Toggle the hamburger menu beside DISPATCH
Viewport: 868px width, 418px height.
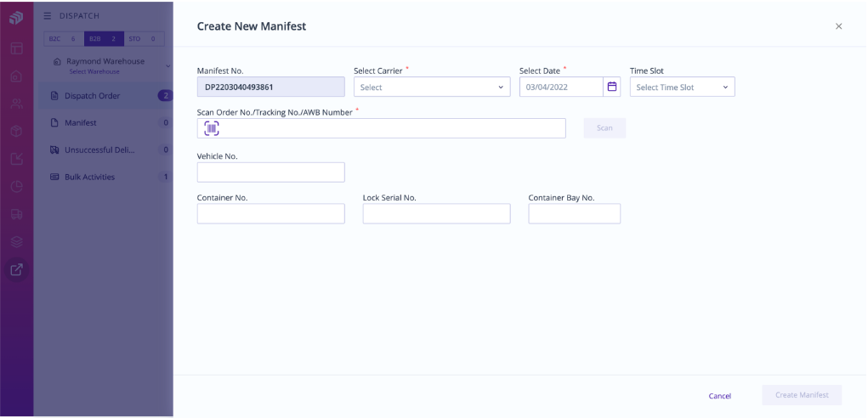(48, 16)
